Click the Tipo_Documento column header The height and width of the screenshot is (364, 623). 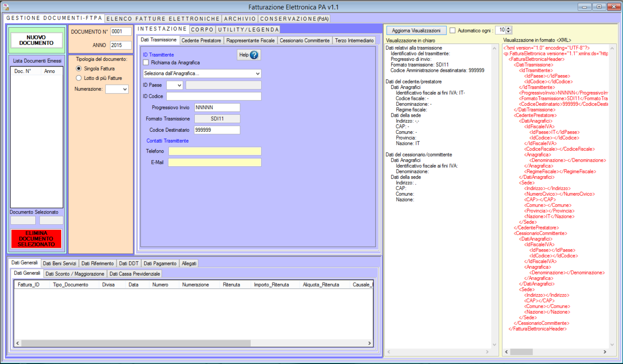[x=71, y=285]
